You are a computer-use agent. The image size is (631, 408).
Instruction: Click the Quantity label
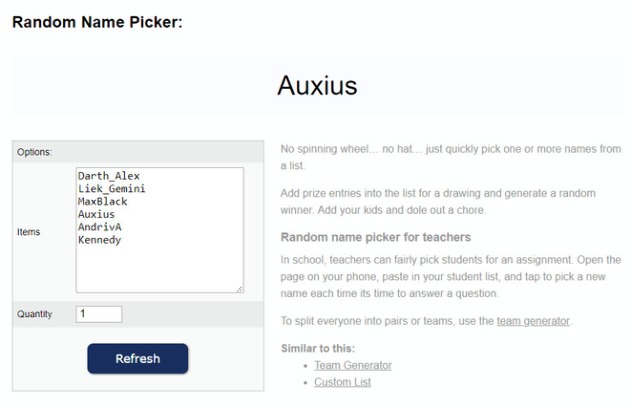point(35,314)
